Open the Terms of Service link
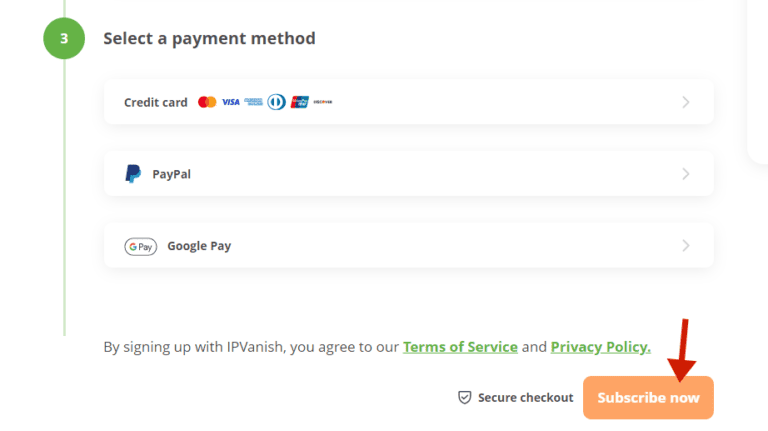 click(x=460, y=347)
